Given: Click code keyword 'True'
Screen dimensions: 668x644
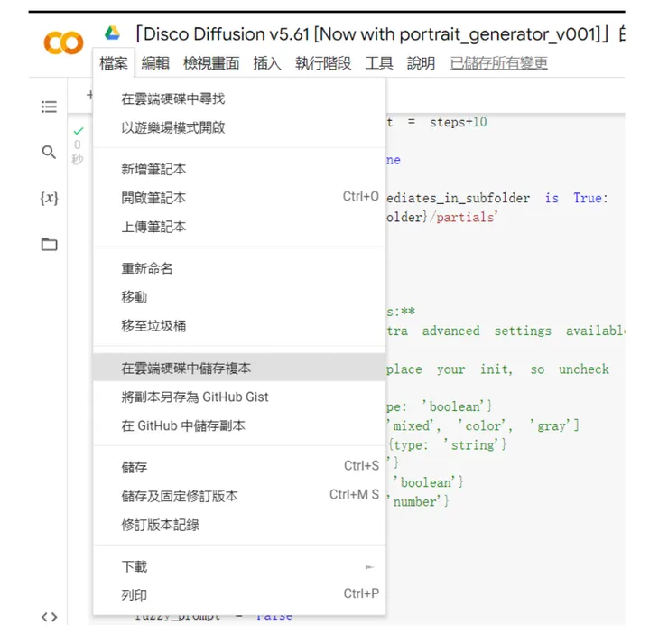Looking at the screenshot, I should click(x=588, y=198).
